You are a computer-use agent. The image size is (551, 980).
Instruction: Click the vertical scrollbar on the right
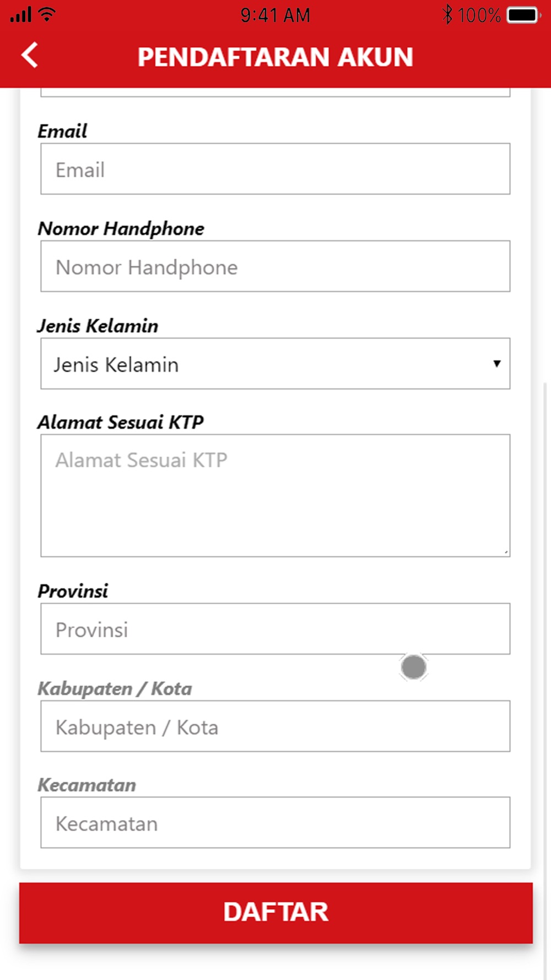(x=545, y=678)
